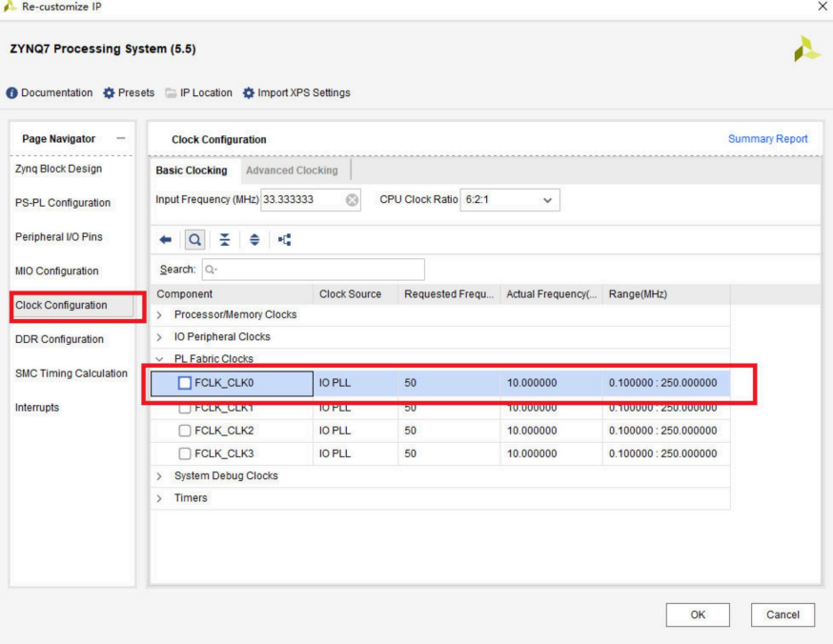The image size is (833, 644).
Task: Clear the Input Frequency field with X icon
Action: point(352,200)
